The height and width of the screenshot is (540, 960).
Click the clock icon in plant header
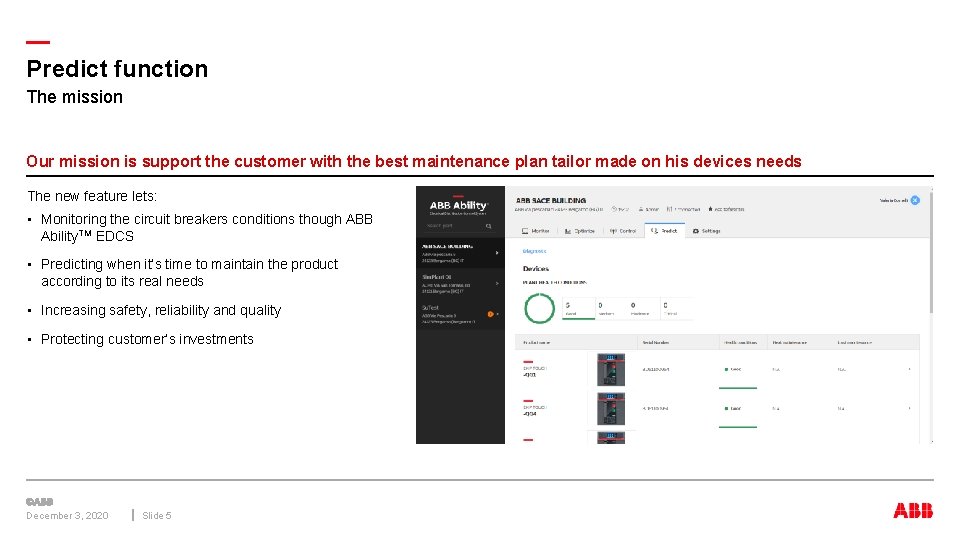pos(614,209)
